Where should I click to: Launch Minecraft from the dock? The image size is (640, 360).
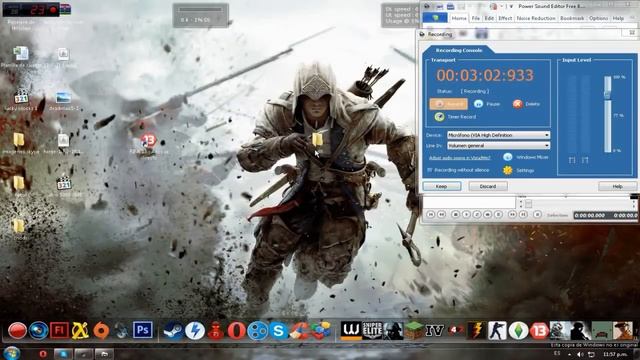[414, 330]
